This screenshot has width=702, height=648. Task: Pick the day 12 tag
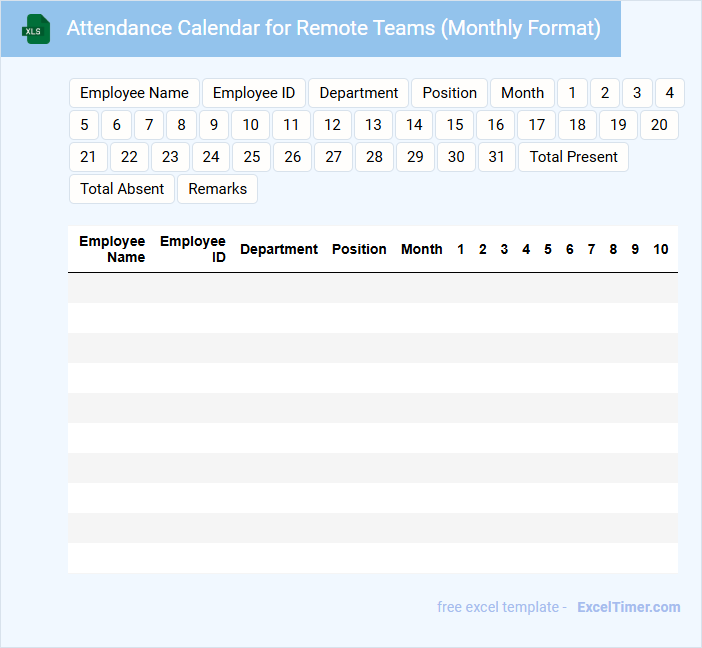(332, 125)
